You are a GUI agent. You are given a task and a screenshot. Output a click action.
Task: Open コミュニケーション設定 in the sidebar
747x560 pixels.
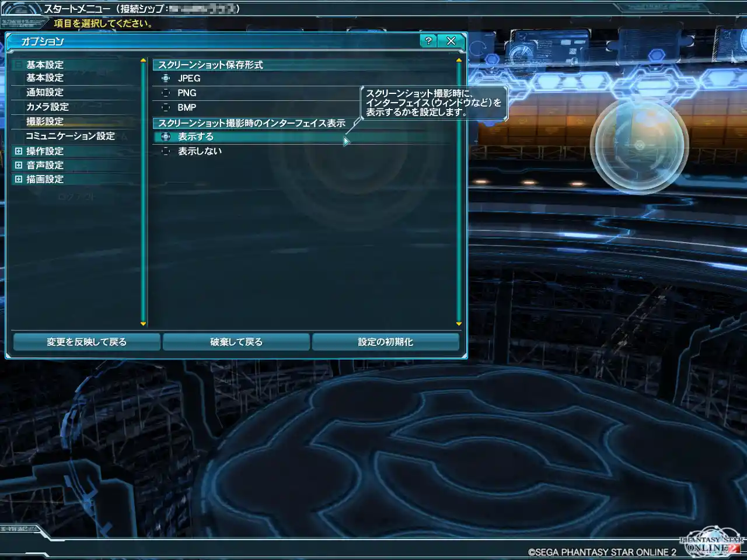(70, 136)
